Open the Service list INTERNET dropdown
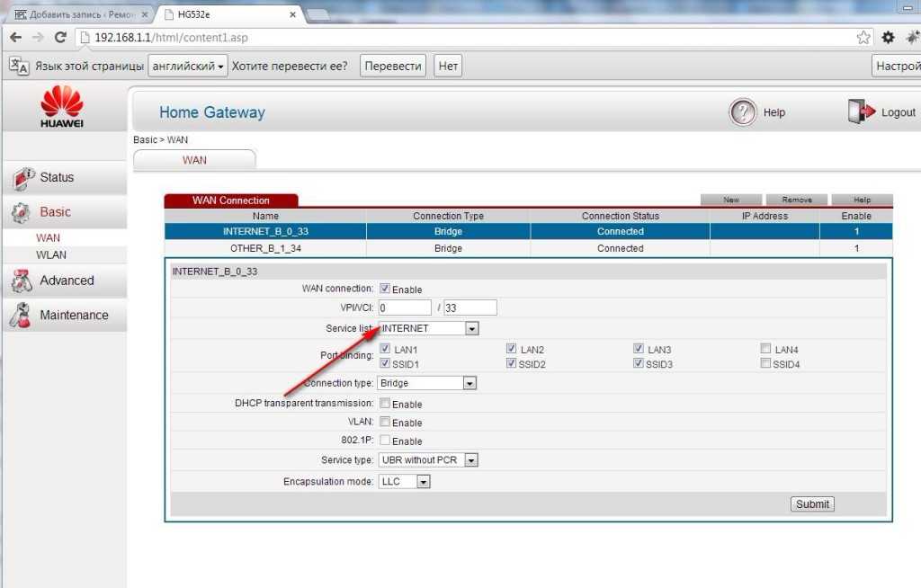This screenshot has height=588, width=921. (429, 328)
